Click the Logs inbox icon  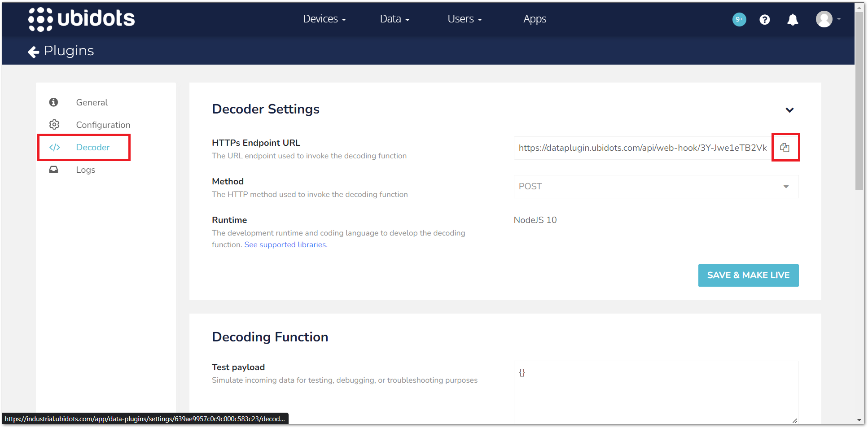(x=54, y=170)
